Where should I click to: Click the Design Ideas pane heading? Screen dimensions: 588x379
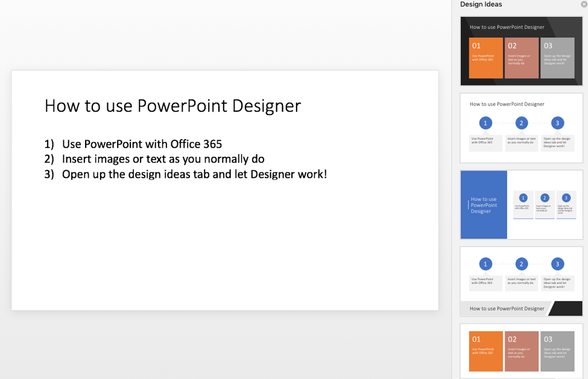(x=481, y=4)
